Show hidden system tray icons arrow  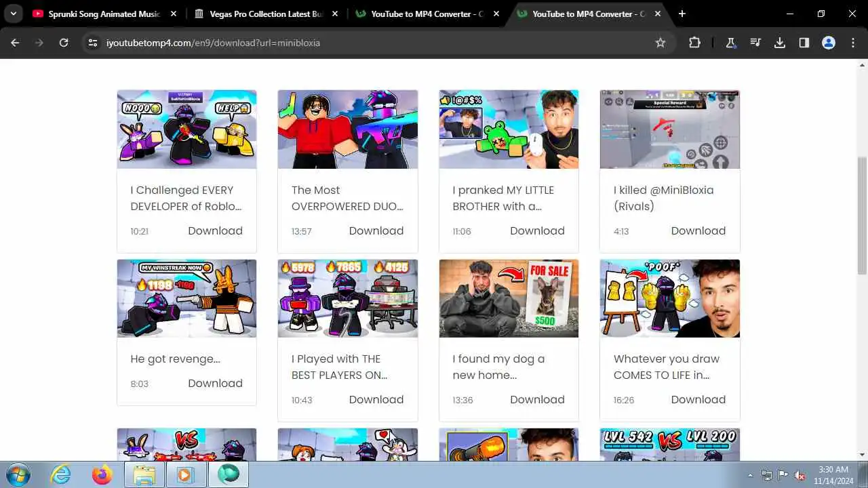pos(750,475)
